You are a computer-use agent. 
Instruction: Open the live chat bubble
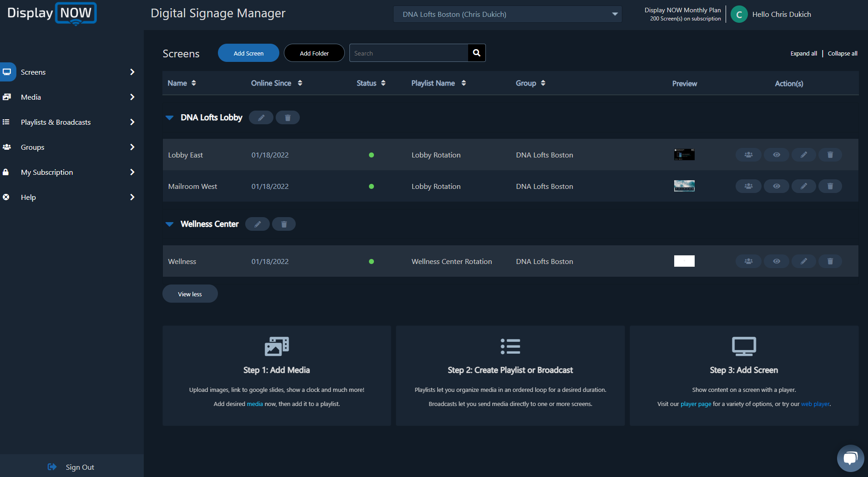point(850,458)
